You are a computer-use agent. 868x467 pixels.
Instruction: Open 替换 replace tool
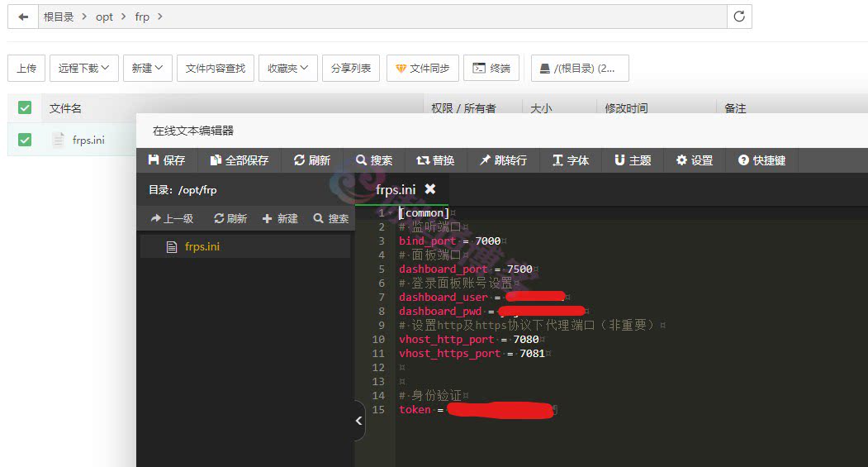coord(436,160)
